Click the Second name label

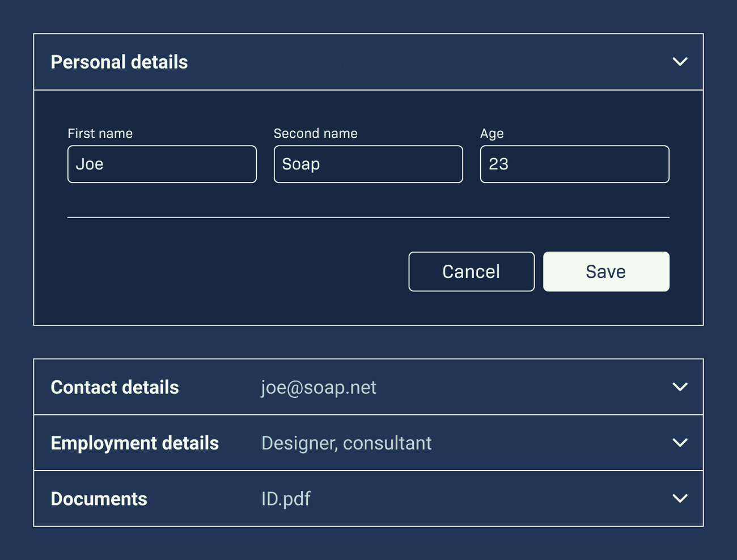[x=316, y=133]
